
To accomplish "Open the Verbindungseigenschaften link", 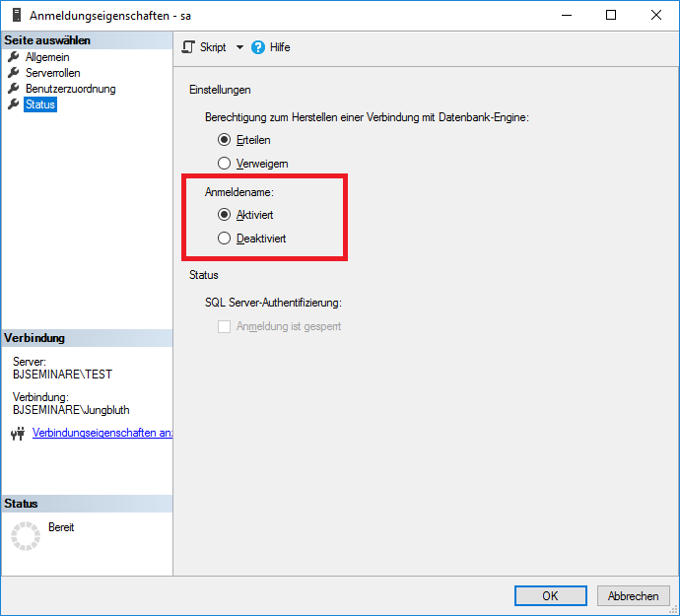I will point(102,433).
